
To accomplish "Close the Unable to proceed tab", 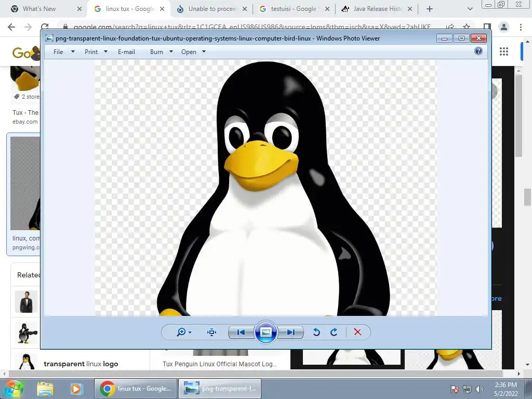I will point(245,9).
